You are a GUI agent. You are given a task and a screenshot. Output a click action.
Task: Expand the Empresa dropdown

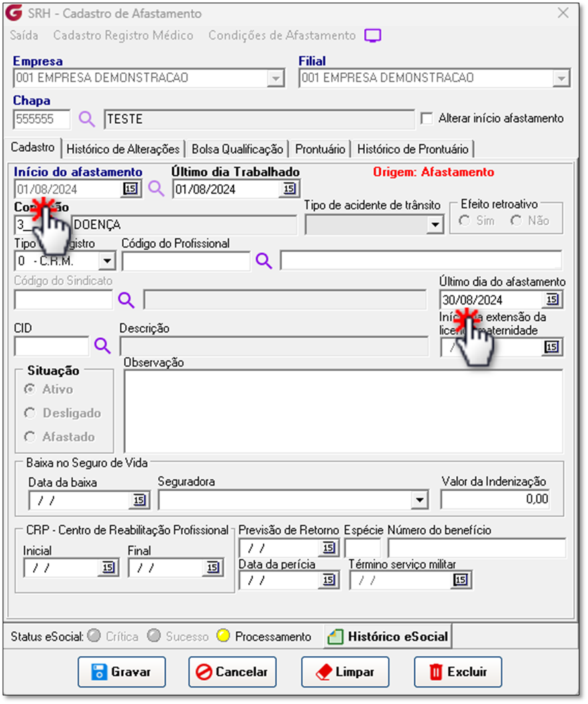point(275,79)
